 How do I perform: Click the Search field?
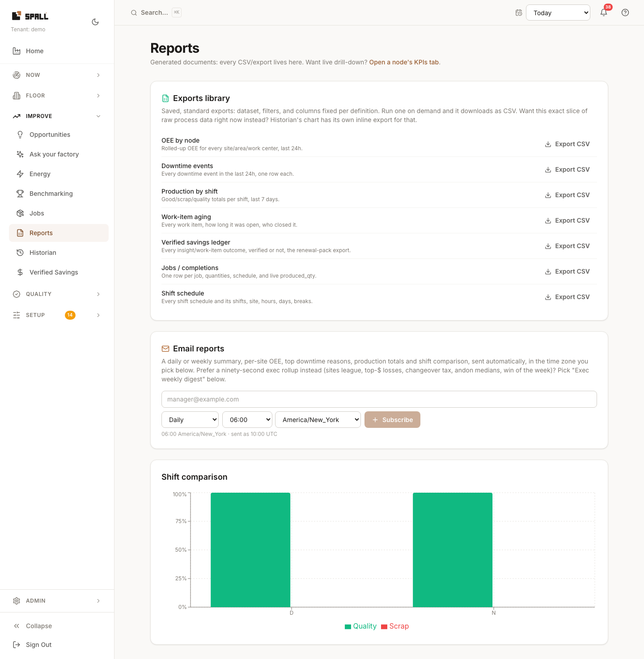pos(155,13)
